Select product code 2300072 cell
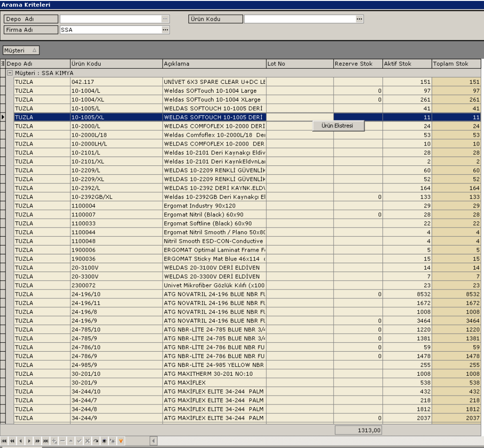 (116, 285)
